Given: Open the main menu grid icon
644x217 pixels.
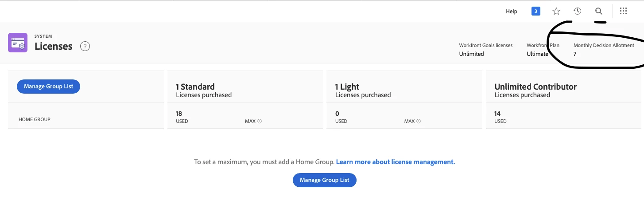Looking at the screenshot, I should 623,11.
